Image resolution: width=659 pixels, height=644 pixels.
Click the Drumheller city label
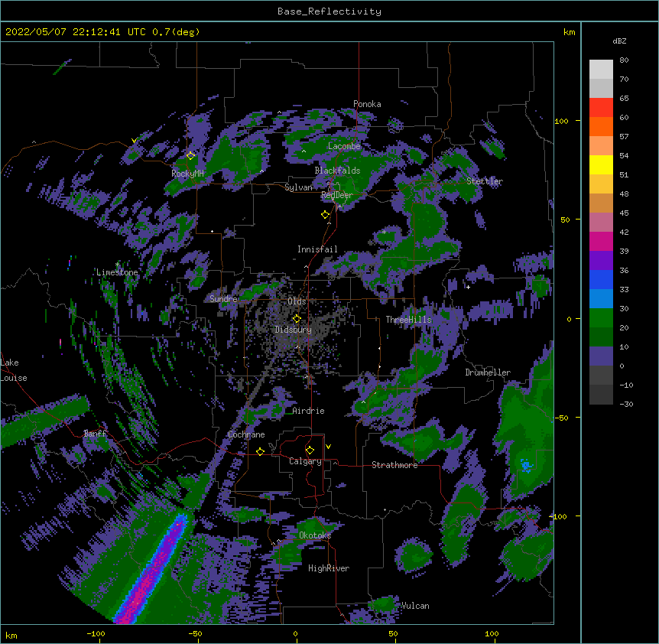point(488,372)
